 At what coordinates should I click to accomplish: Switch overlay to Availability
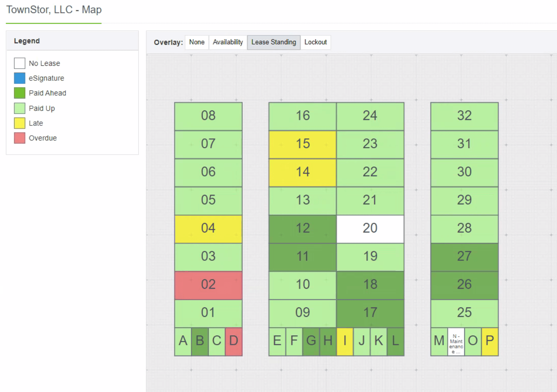click(228, 42)
